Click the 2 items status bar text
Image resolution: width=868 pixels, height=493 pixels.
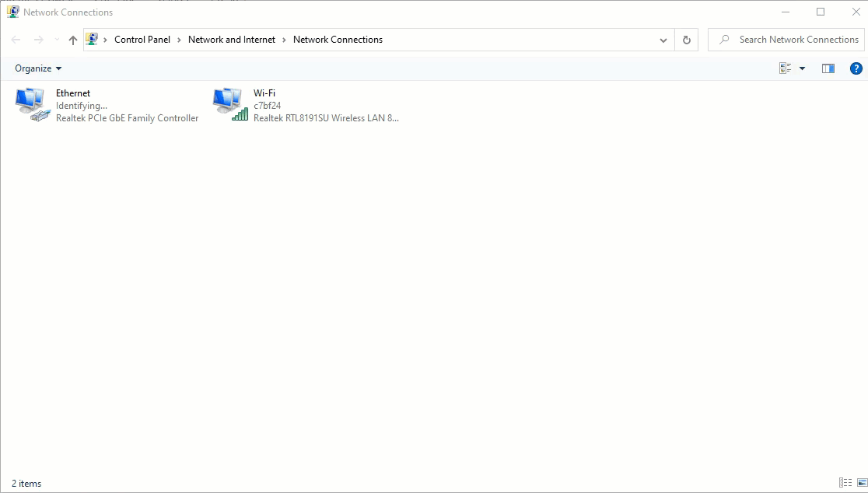pos(26,484)
